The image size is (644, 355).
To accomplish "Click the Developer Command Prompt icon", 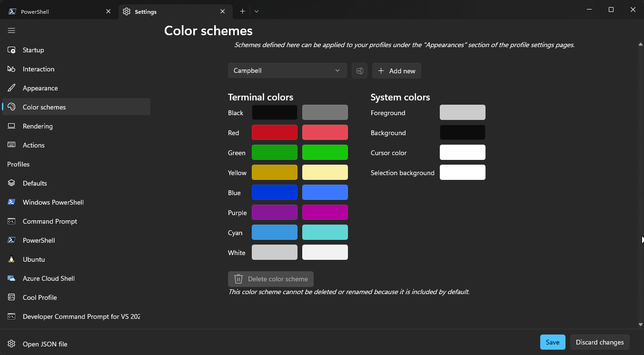I will (x=12, y=316).
